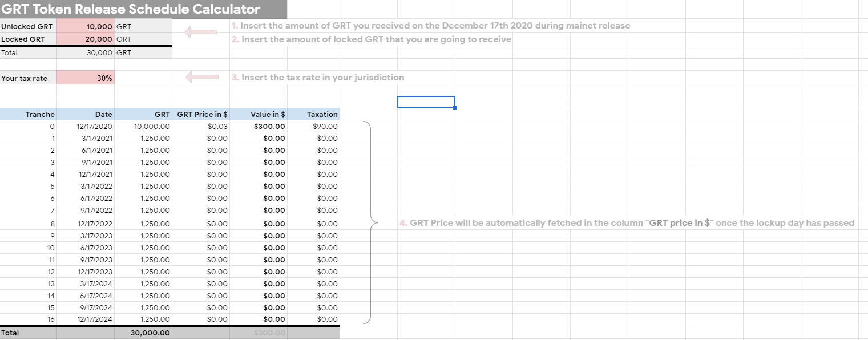Click the date cell 6/17/2021
Viewport: 868px width, 340px height.
(x=86, y=150)
